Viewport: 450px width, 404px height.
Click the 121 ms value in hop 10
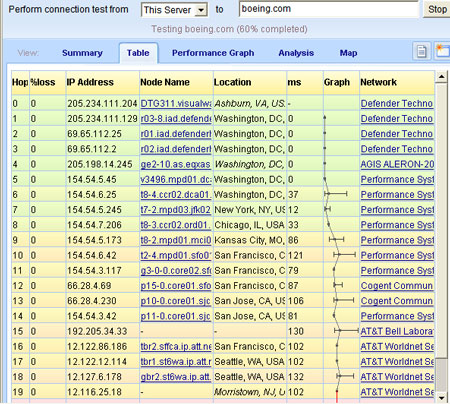pos(295,256)
